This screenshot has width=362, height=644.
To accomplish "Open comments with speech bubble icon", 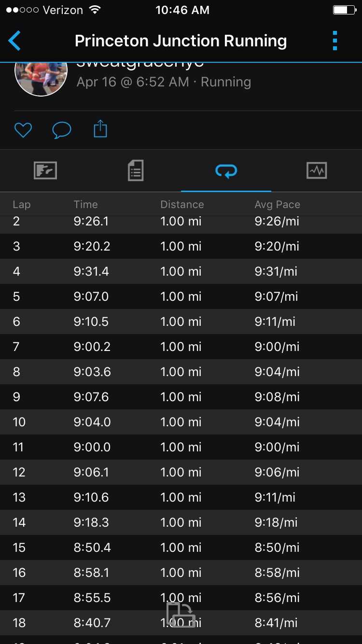I will (x=62, y=130).
